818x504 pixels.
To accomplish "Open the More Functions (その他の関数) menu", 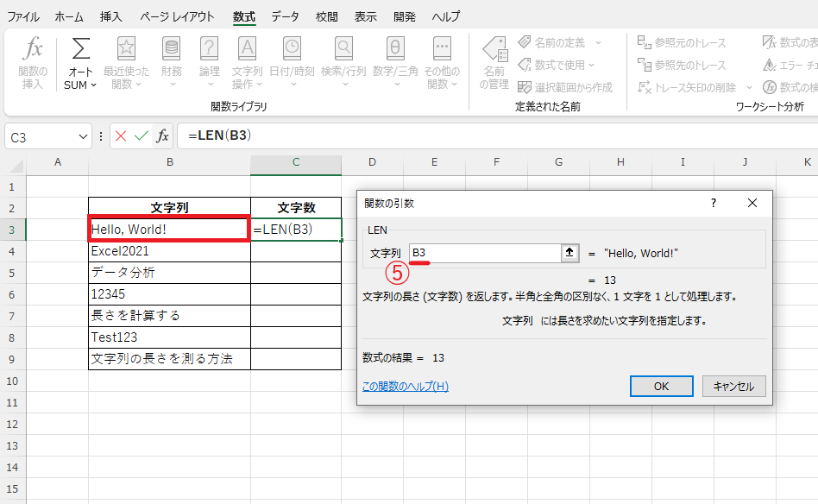I will tap(442, 63).
